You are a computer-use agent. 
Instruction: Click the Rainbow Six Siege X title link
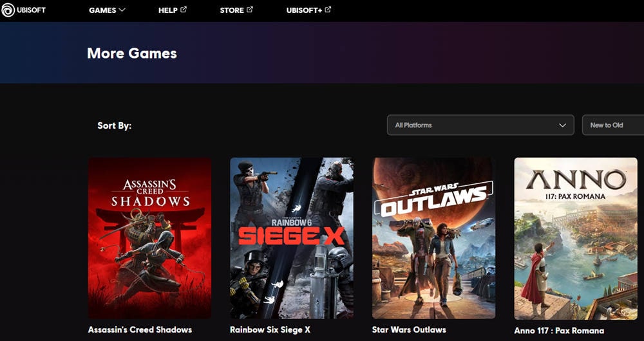(270, 329)
